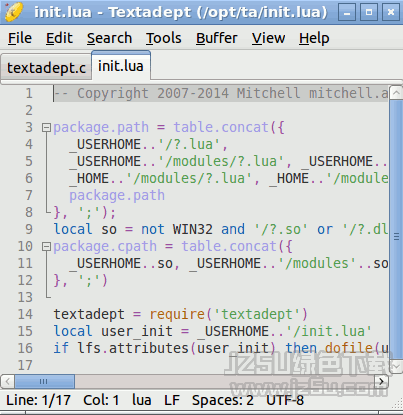Click 'require' on line 14
The image size is (403, 415).
[177, 314]
